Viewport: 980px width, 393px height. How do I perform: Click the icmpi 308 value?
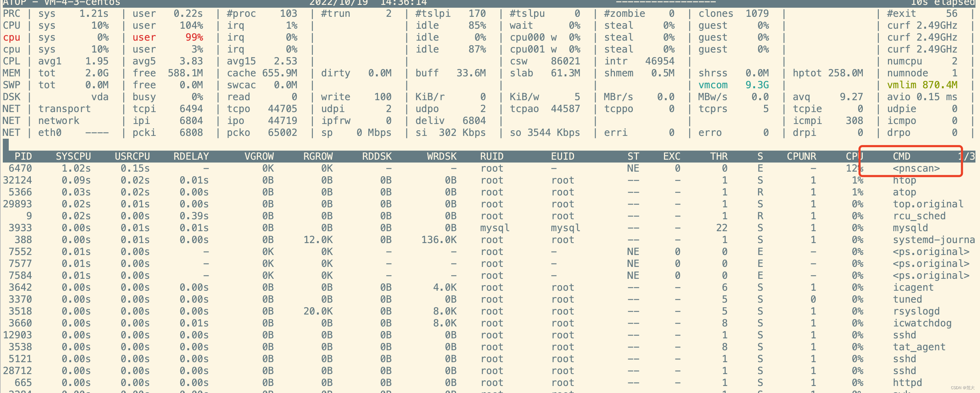[828, 121]
